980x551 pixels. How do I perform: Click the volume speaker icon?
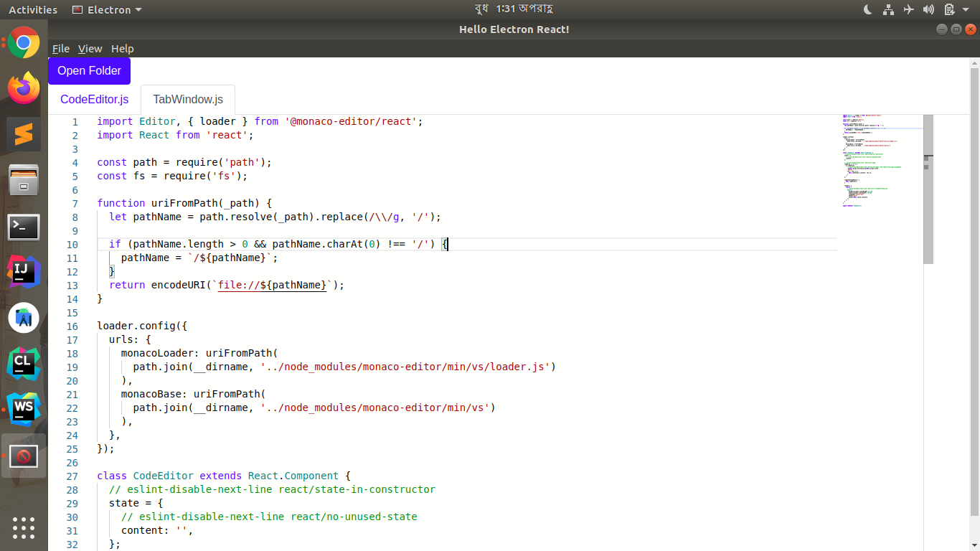point(928,9)
